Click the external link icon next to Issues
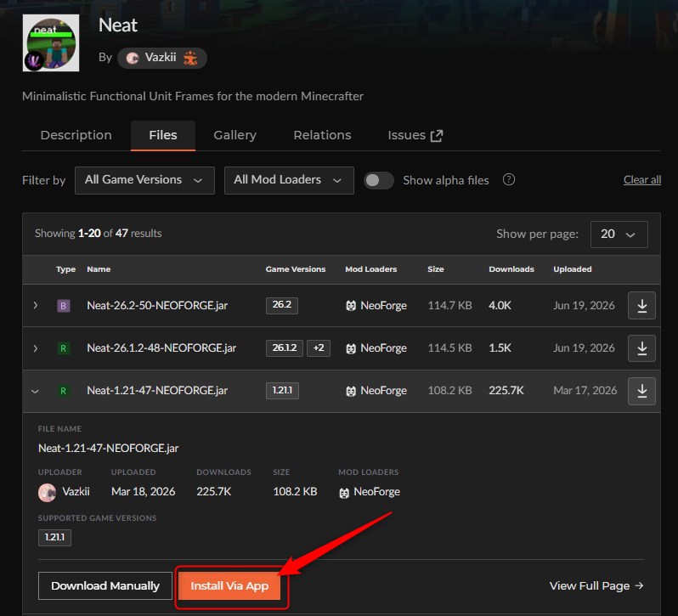Screen dimensions: 678x616 [x=437, y=136]
